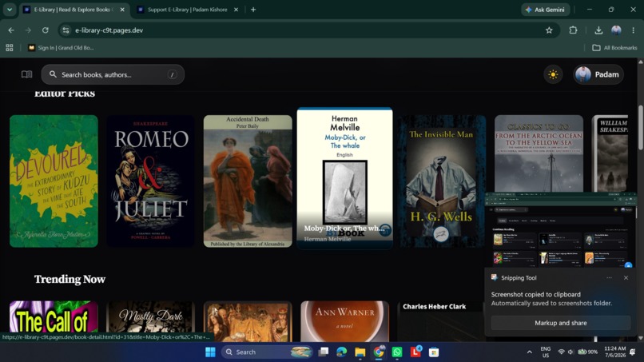Open the Charles Heber Clark book card
The height and width of the screenshot is (362, 644).
click(441, 321)
